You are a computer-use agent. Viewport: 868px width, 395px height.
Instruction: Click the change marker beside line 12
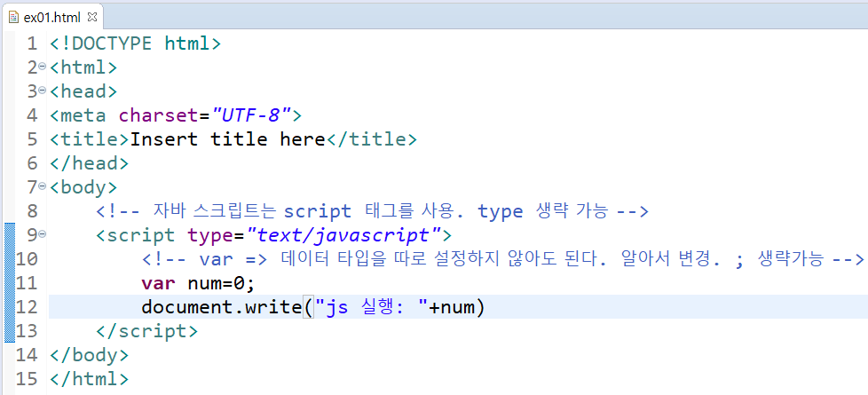(10, 307)
